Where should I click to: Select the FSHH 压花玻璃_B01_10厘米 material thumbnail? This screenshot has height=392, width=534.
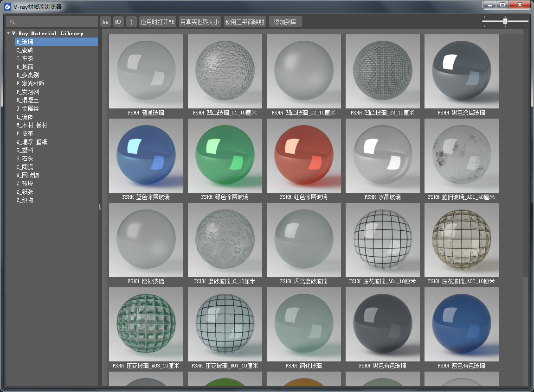point(225,324)
